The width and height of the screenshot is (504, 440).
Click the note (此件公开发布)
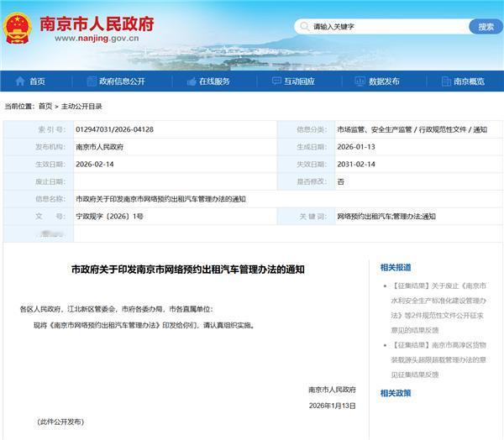pyautogui.click(x=60, y=422)
